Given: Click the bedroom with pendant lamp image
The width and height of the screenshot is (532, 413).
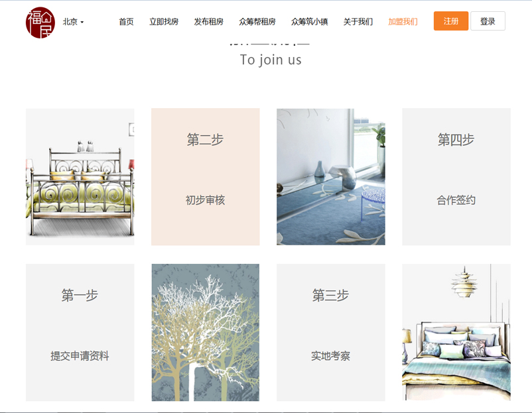Looking at the screenshot, I should tap(456, 332).
